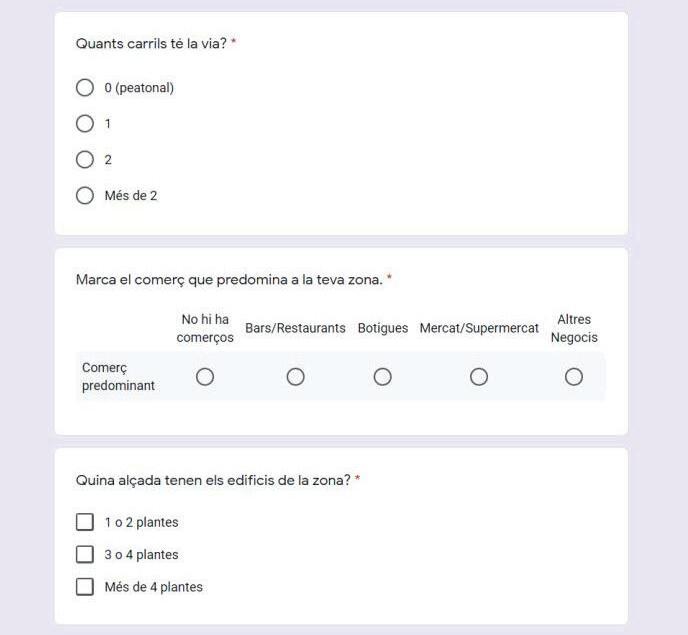
Task: Select 'Mercat/Supermercat' grid radio button
Action: pyautogui.click(x=479, y=377)
